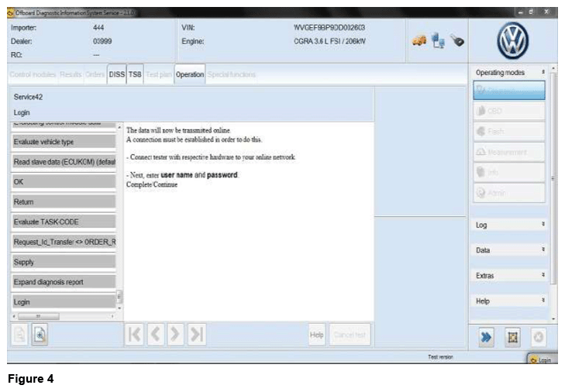Expand the Help section in sidebar
This screenshot has height=392, width=565.
point(509,301)
